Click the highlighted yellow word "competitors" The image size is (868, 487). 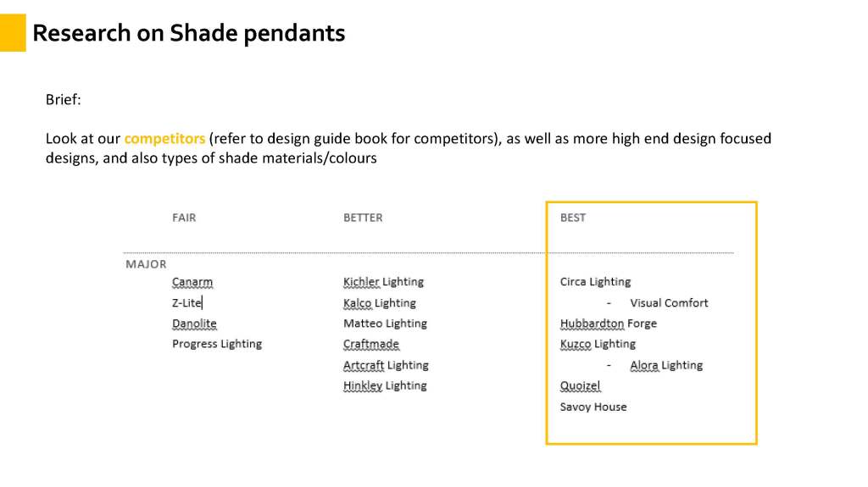coord(164,138)
